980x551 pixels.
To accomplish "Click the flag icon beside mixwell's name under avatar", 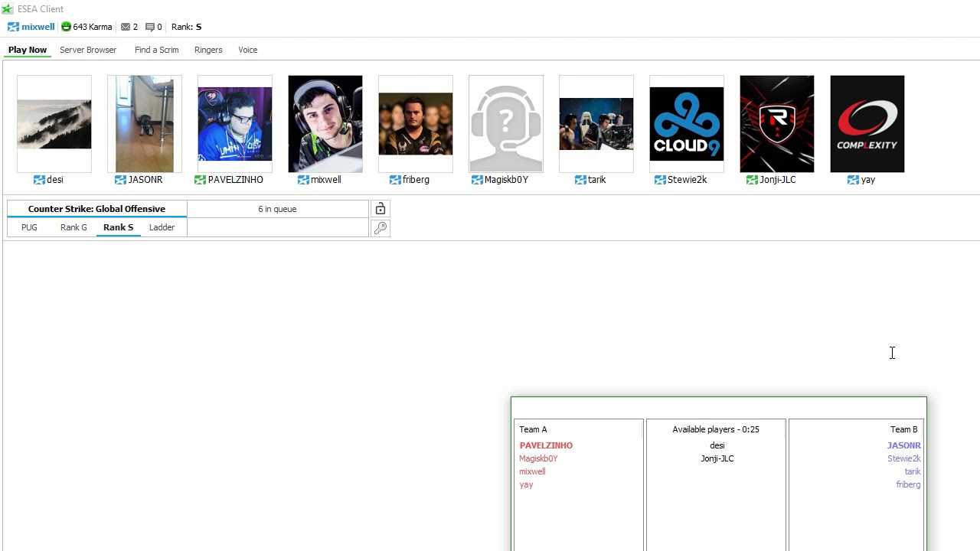I will 303,180.
